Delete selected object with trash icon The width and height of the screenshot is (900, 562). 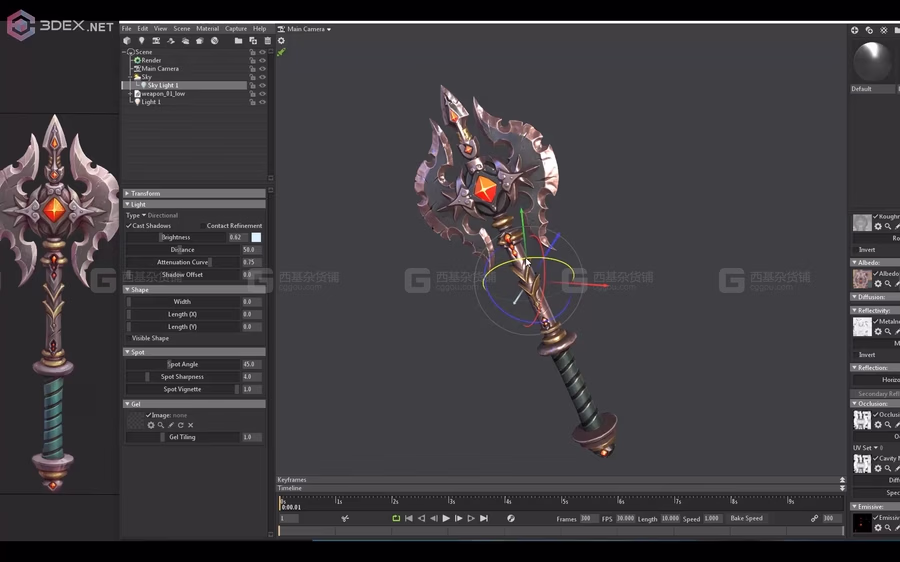click(267, 41)
